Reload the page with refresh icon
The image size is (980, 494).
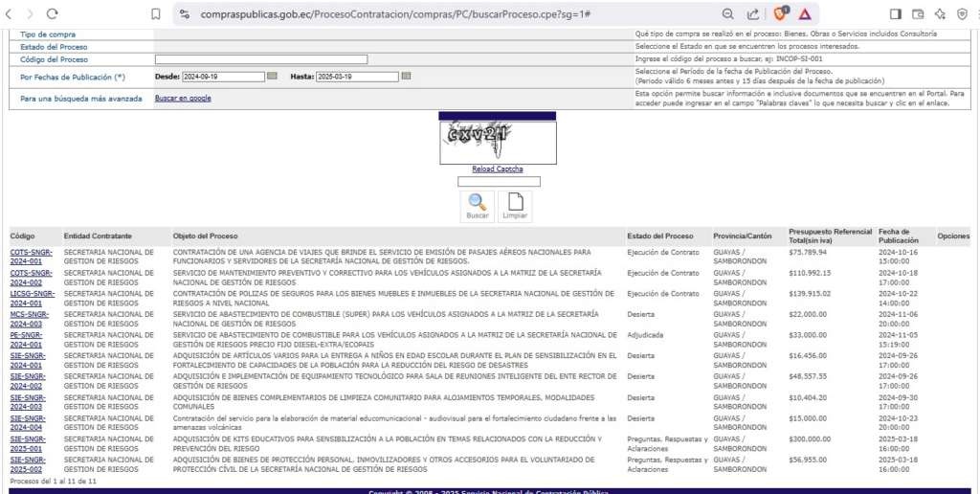53,13
